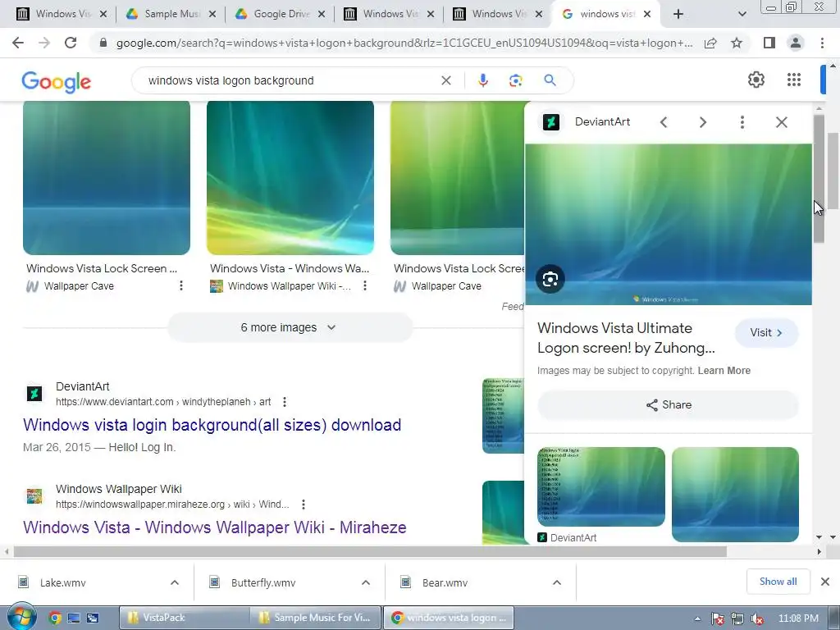The image size is (840, 630).
Task: Open related DeviantArt thumbnail with size list
Action: pyautogui.click(x=601, y=487)
